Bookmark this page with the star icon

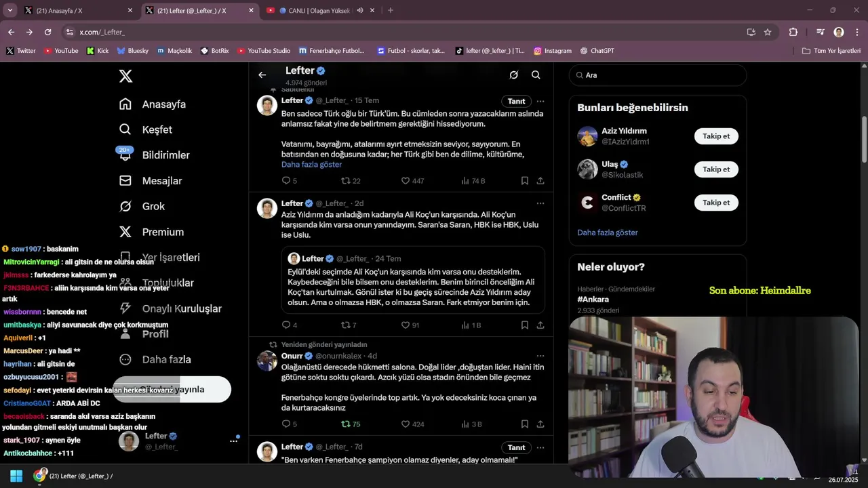click(768, 32)
